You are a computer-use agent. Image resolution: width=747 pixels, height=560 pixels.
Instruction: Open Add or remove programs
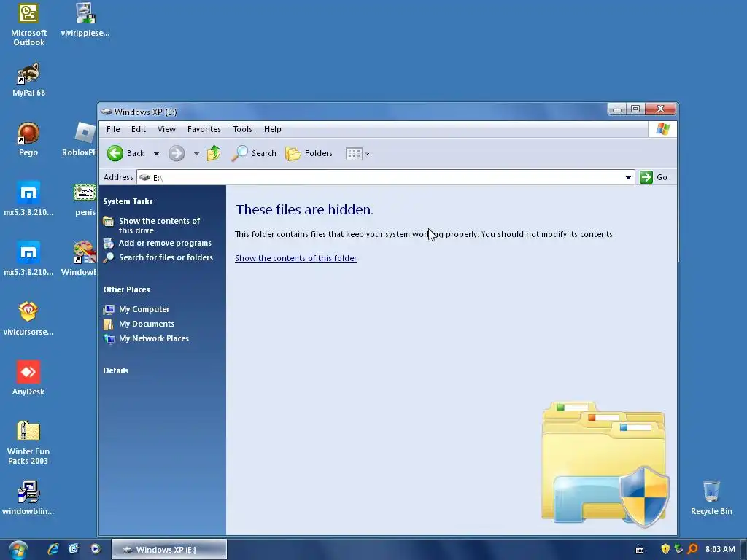165,243
